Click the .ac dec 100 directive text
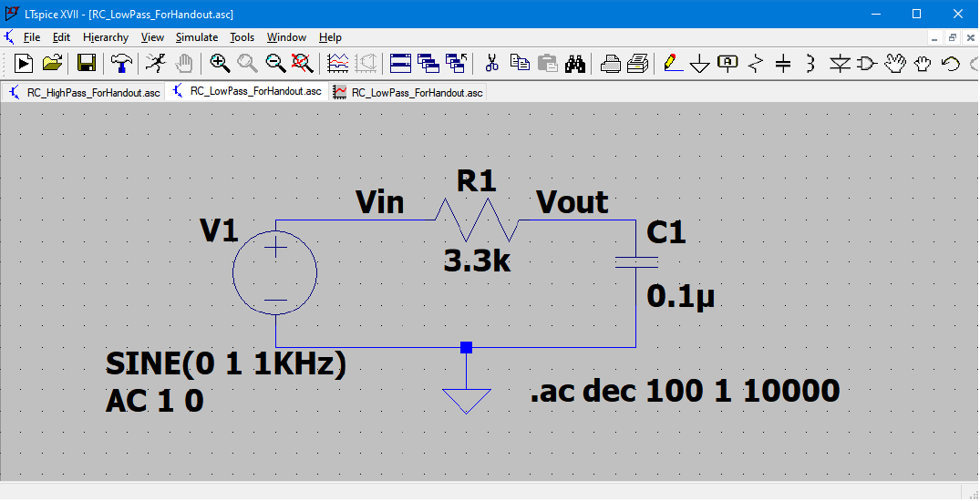Screen dimensions: 980x501 tap(684, 391)
